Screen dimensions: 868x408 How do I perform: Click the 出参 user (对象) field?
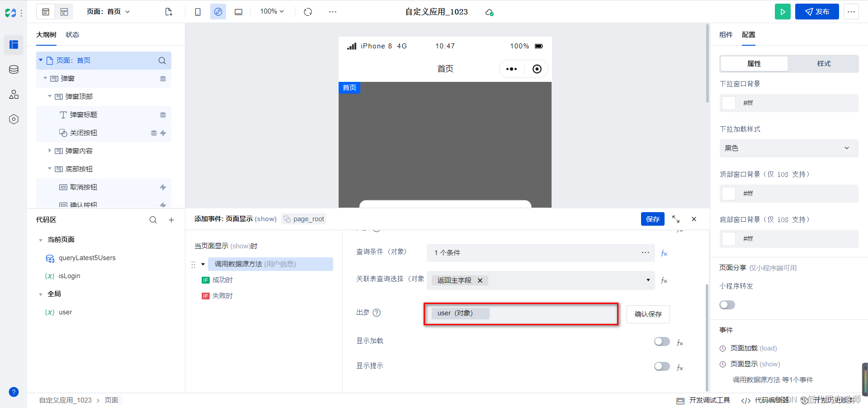click(521, 314)
